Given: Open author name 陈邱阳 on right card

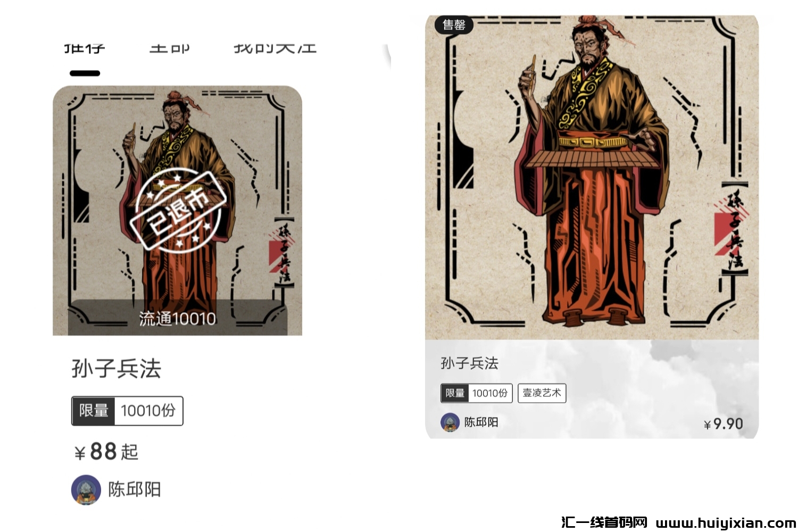Looking at the screenshot, I should (x=481, y=422).
